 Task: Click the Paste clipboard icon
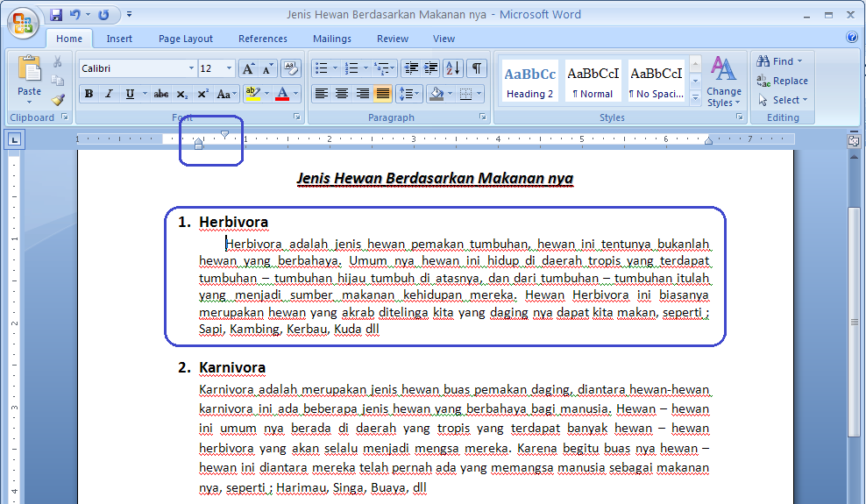pyautogui.click(x=29, y=69)
